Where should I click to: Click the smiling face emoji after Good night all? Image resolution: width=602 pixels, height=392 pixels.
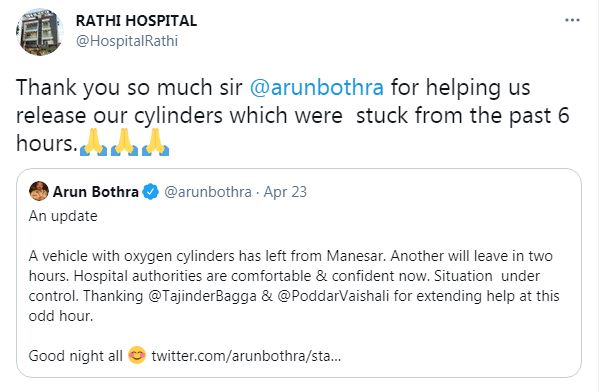coord(137,355)
